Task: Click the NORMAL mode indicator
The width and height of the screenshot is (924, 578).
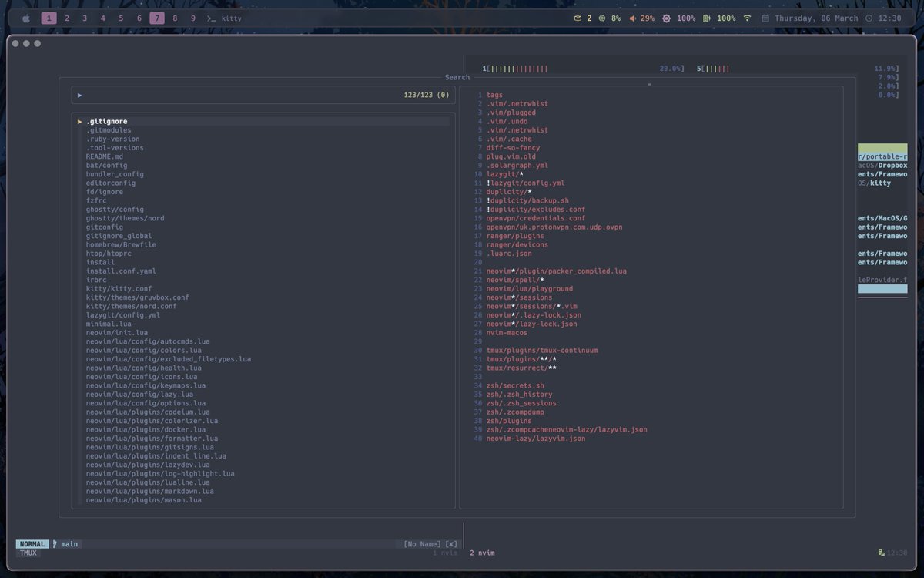Action: 32,543
